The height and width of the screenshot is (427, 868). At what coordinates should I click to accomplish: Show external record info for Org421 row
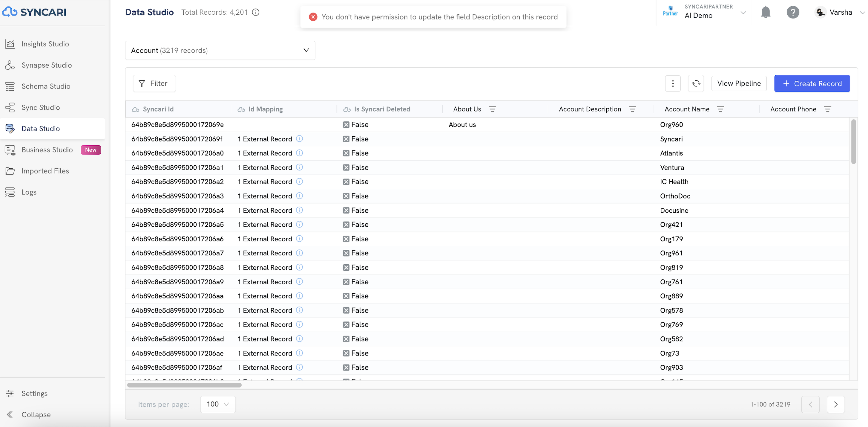[x=300, y=224]
